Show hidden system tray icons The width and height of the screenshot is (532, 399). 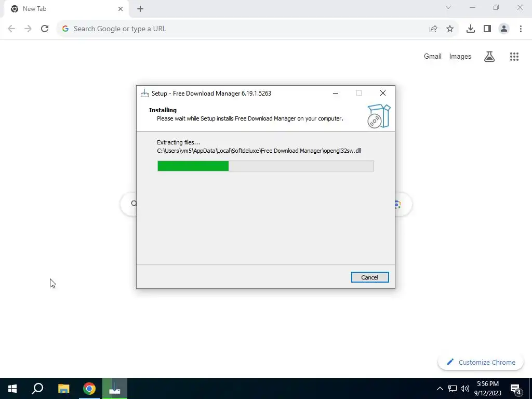[440, 389]
